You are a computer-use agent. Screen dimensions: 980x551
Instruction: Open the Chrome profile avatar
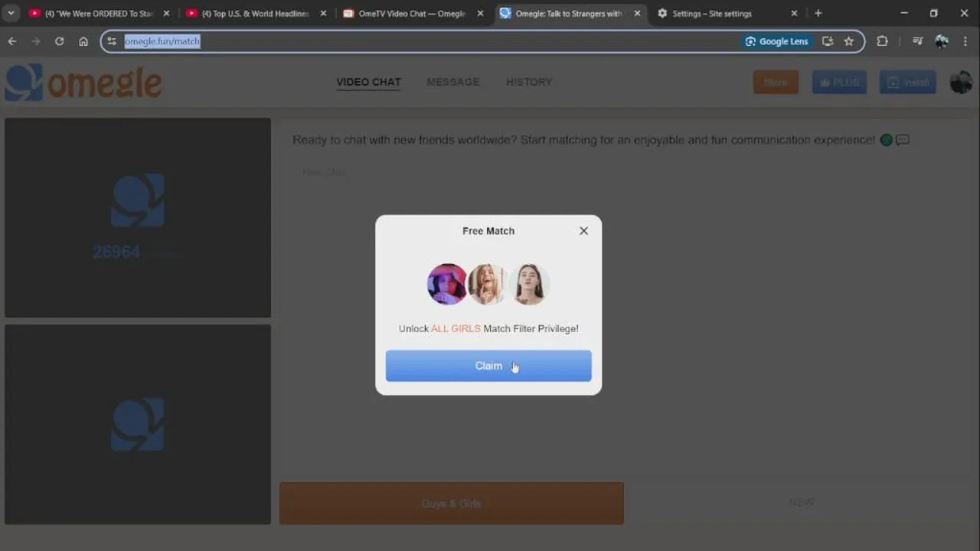coord(942,41)
